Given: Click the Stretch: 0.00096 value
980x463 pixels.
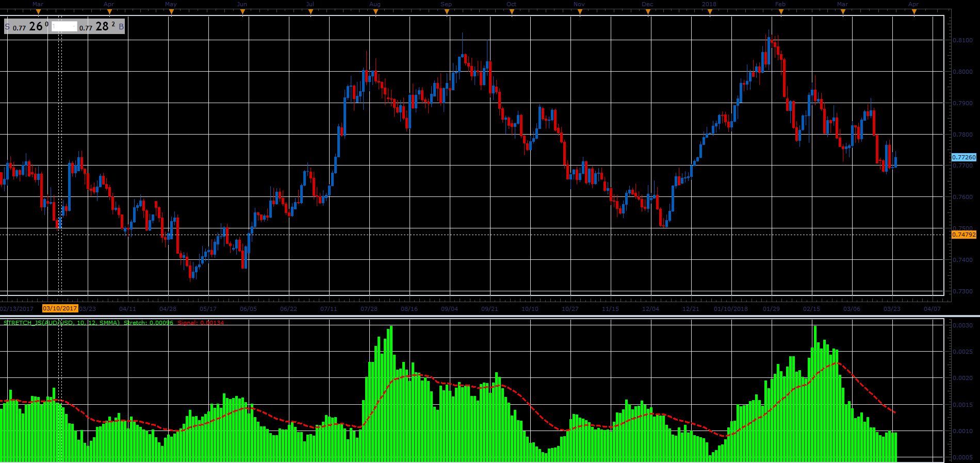Looking at the screenshot, I should [149, 323].
